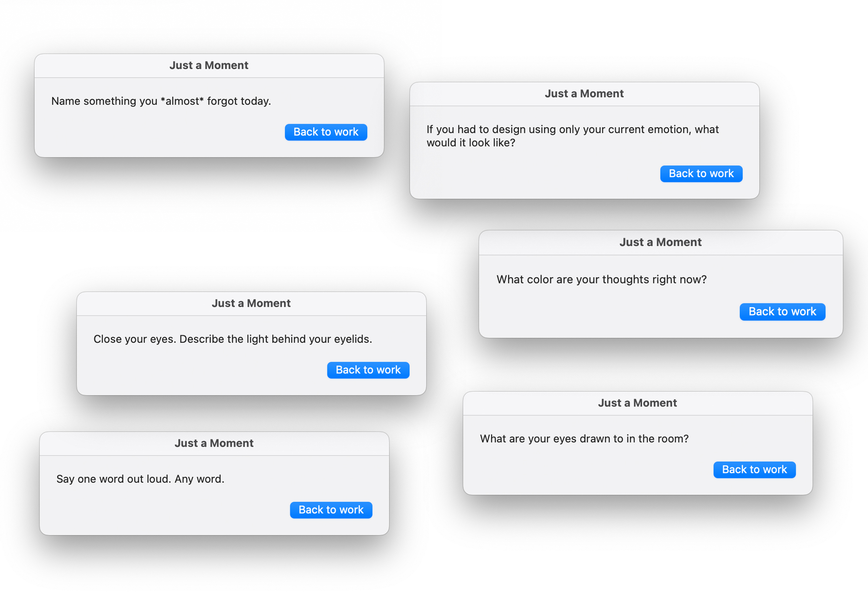The image size is (868, 606).
Task: Click the empty area left of Back to work in 'Say one word' dialog
Action: point(165,510)
